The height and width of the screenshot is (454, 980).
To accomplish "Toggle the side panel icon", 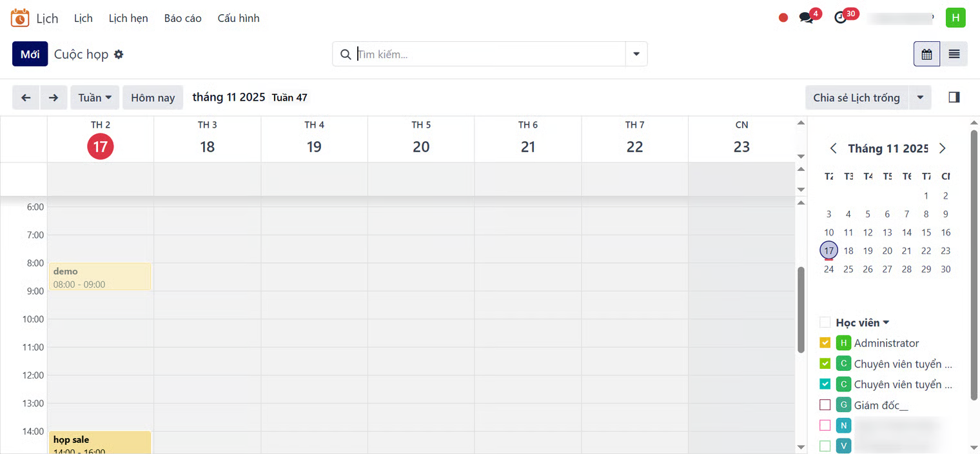I will (x=954, y=97).
